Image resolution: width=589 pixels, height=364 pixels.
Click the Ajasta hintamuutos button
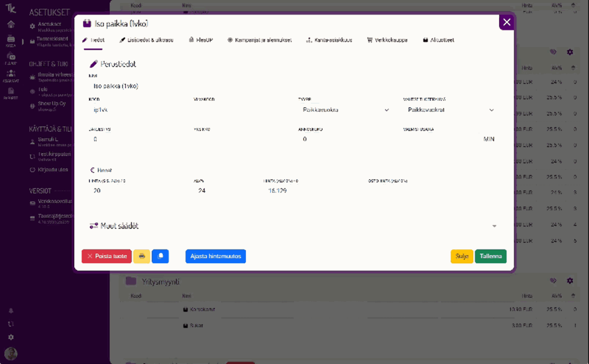tap(215, 256)
